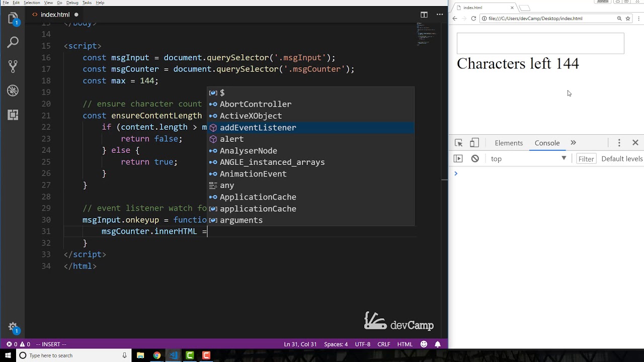Expand more DevTools tabs chevron

click(x=573, y=143)
